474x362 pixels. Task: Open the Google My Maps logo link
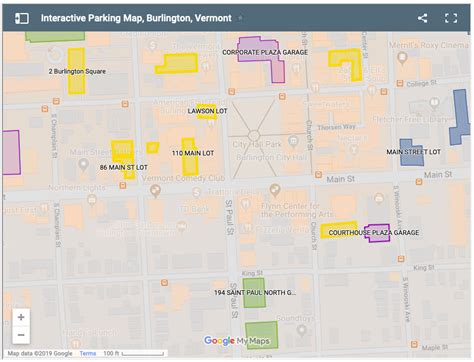pos(236,341)
